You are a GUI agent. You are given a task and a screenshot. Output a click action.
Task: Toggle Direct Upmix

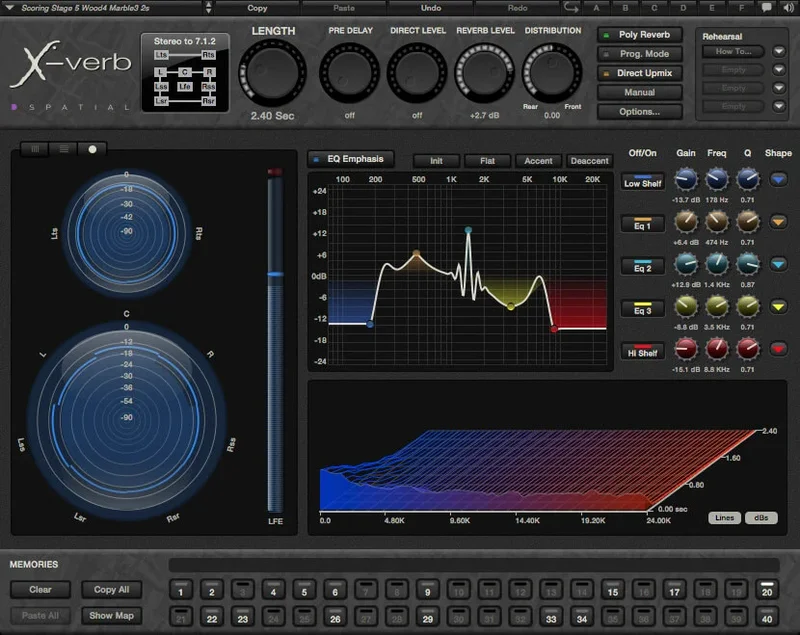pos(640,73)
